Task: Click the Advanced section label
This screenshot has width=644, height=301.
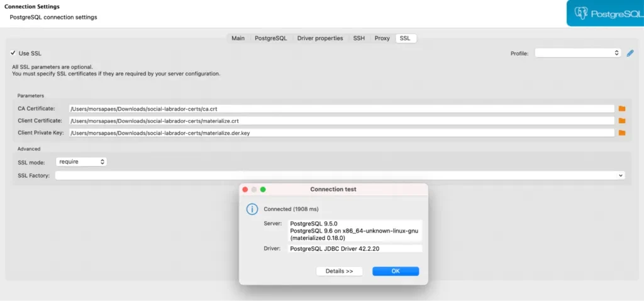Action: point(29,149)
